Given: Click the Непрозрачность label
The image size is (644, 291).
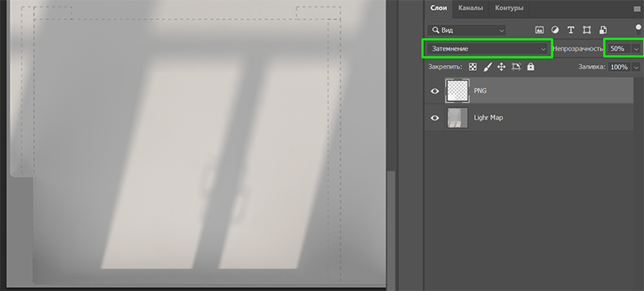Looking at the screenshot, I should click(x=579, y=49).
